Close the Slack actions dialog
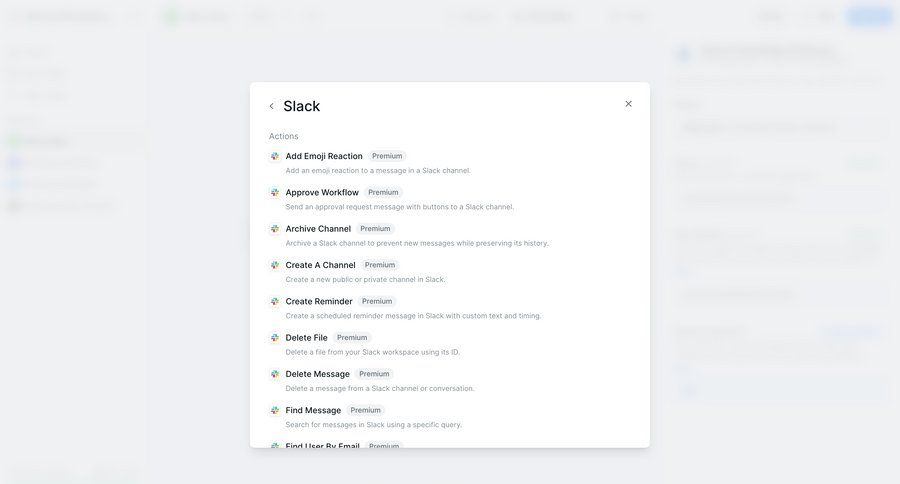Image resolution: width=900 pixels, height=484 pixels. click(629, 104)
